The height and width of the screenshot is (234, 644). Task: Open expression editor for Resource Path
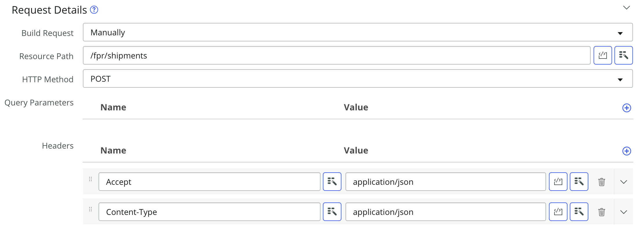pyautogui.click(x=603, y=55)
